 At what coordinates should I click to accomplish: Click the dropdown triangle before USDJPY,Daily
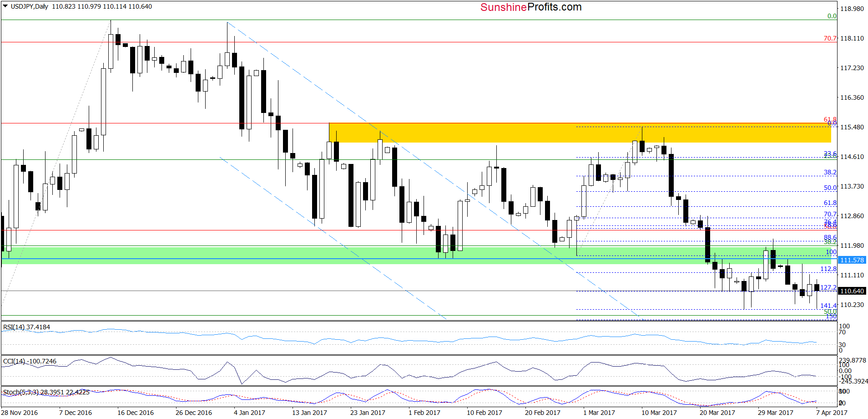point(5,6)
